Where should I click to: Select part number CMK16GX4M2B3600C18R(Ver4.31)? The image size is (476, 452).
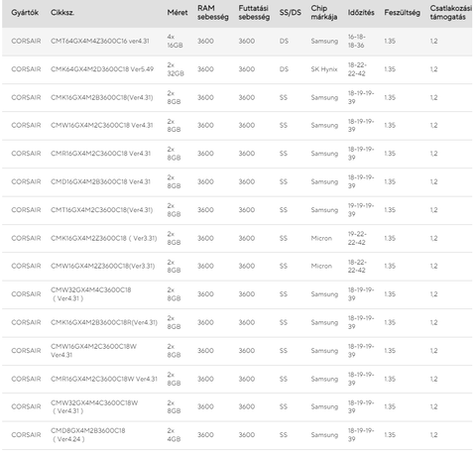104,322
